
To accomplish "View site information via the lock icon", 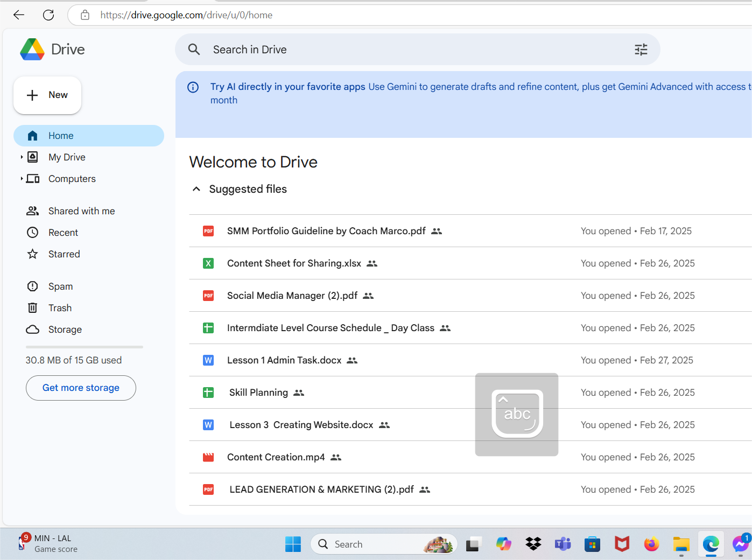I will click(85, 15).
